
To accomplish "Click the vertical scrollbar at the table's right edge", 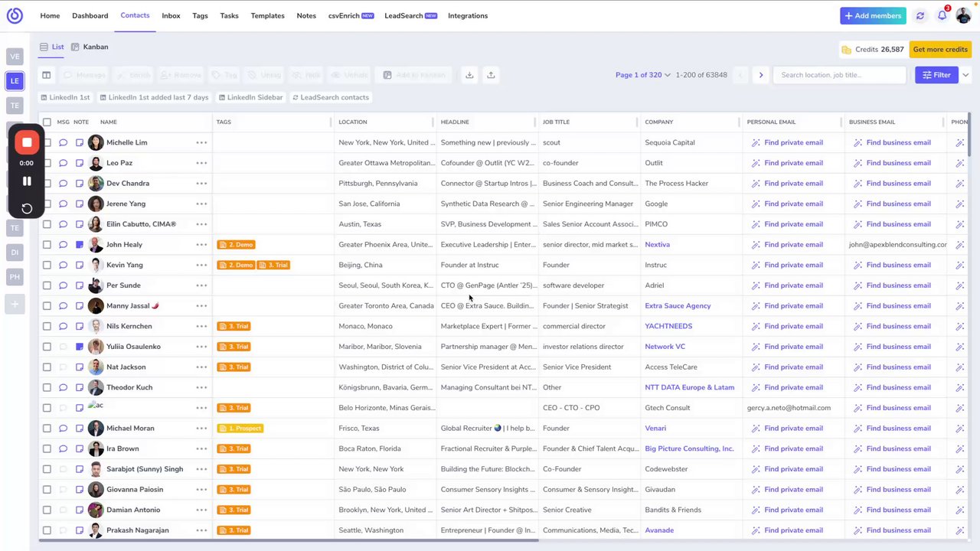I will [x=969, y=135].
